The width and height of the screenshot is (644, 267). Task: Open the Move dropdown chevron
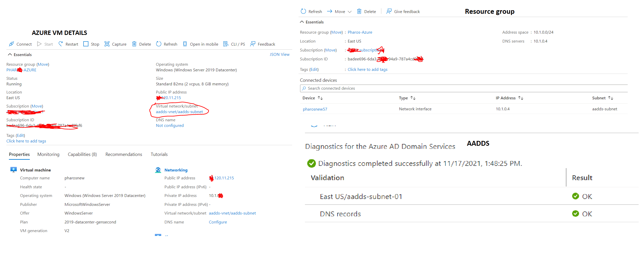click(x=350, y=12)
